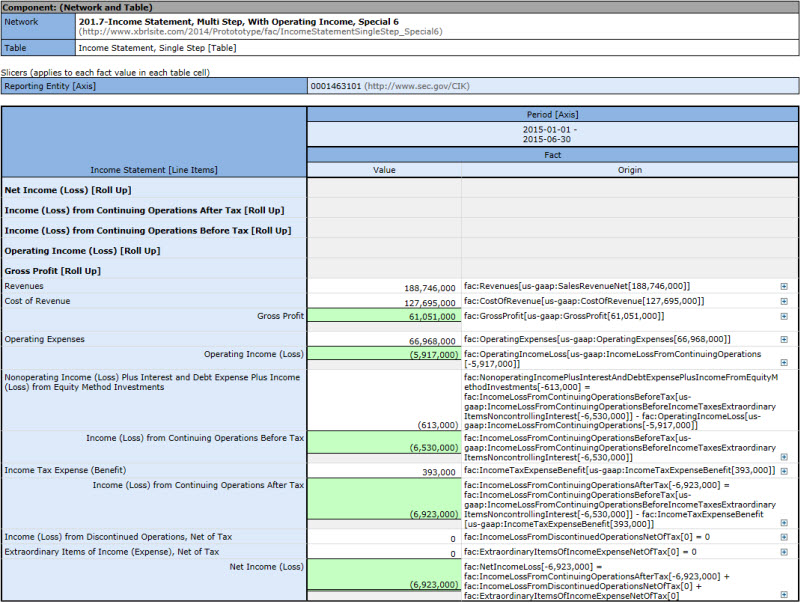Click Nonoperating Income (Loss) Plus Interest label
The width and height of the screenshot is (800, 603).
(x=152, y=382)
